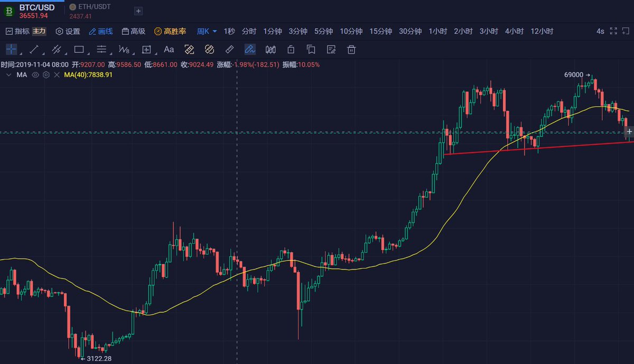Select the Elliott wave W8 tool
This screenshot has width=634, height=364.
click(124, 50)
